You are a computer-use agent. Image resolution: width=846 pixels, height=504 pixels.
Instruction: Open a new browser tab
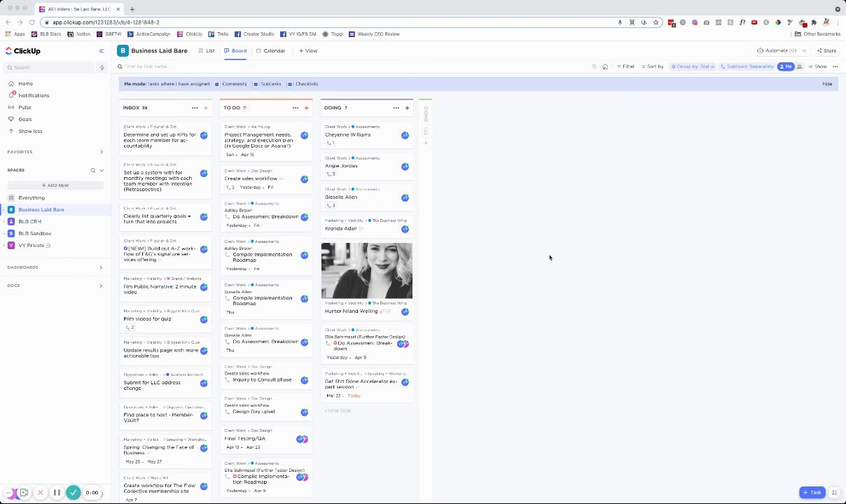click(132, 9)
